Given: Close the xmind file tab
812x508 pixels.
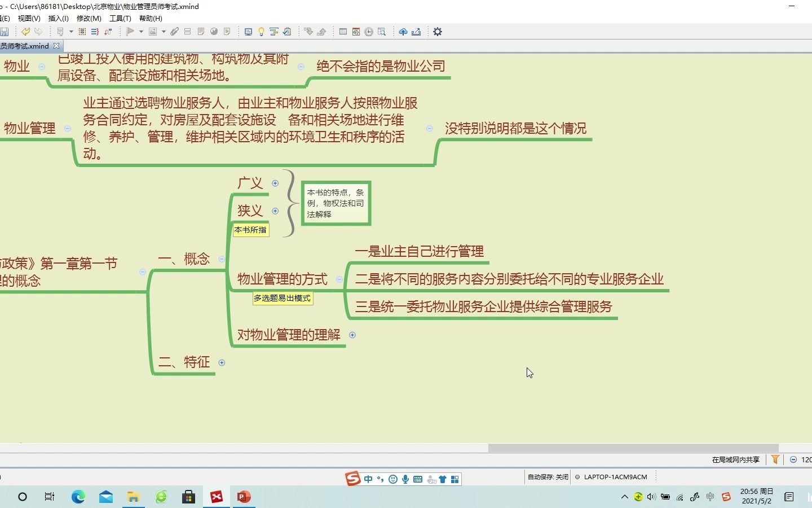Looking at the screenshot, I should 56,46.
